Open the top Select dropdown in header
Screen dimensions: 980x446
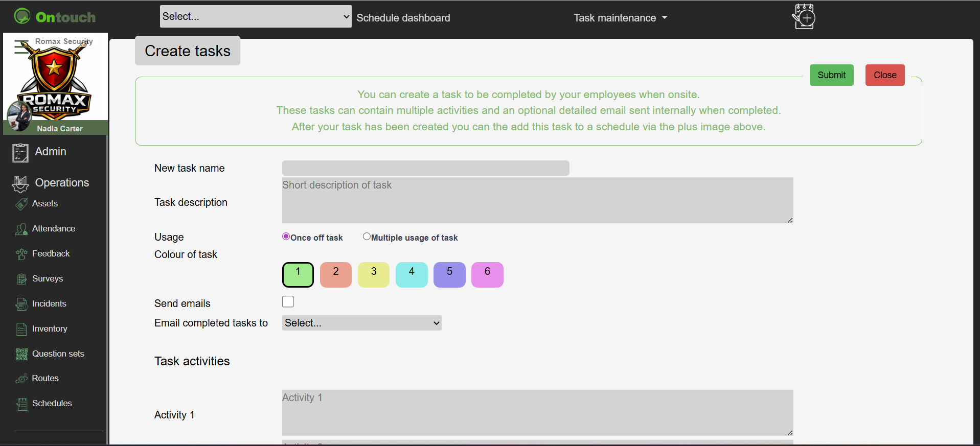[x=256, y=16]
